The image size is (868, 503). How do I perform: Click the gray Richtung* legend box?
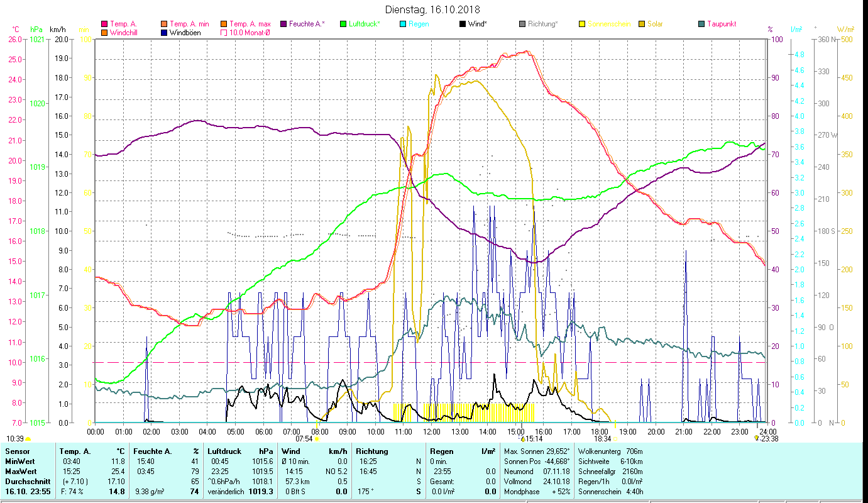click(522, 24)
